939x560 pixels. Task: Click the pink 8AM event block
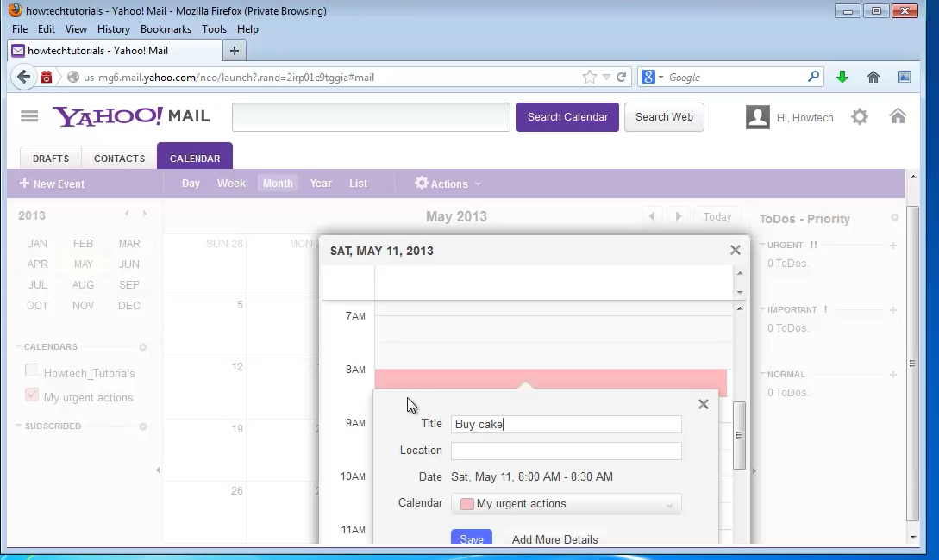[x=550, y=378]
